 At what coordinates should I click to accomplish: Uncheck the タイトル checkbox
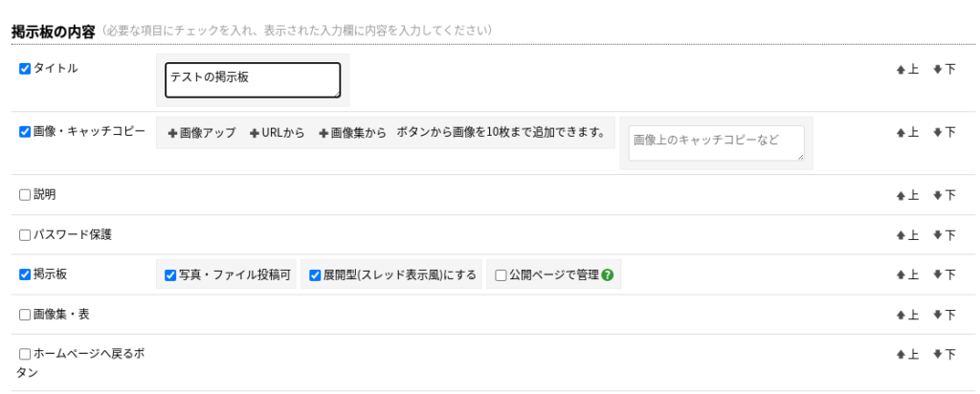click(26, 69)
